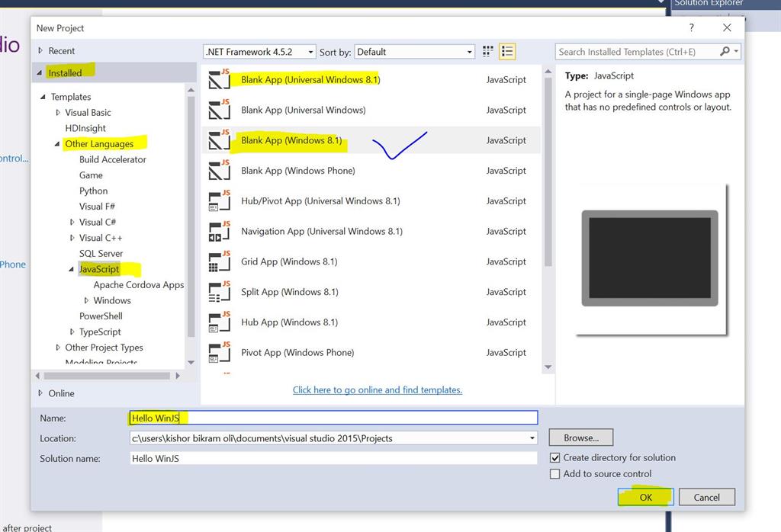The image size is (781, 532).
Task: Click the project Name input field
Action: (333, 418)
